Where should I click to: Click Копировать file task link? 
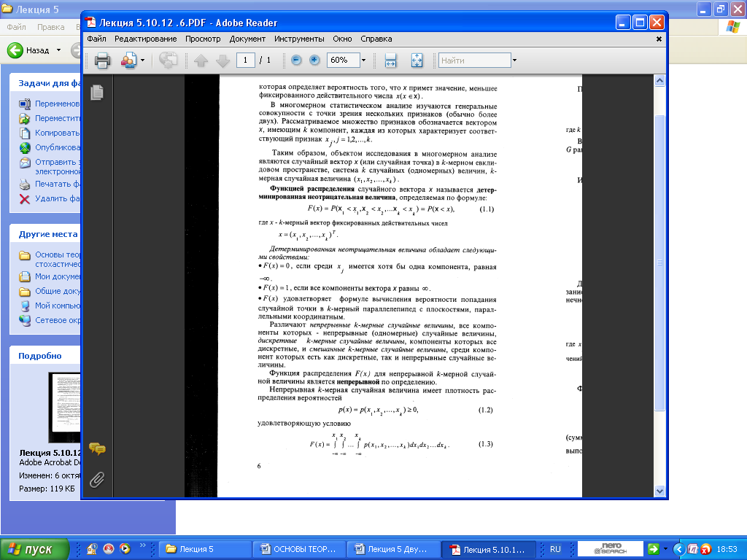pos(50,133)
